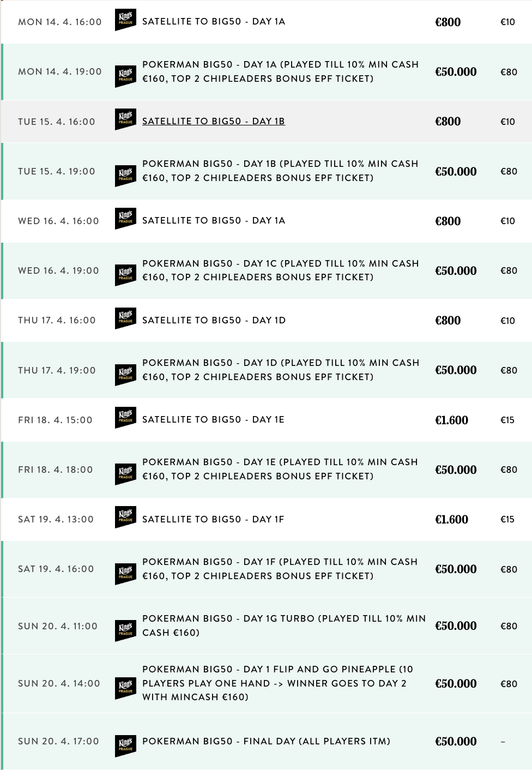Click €1.600 guarantee on Sat 13:00 satellite
Screen dimensions: 532x770
point(451,519)
